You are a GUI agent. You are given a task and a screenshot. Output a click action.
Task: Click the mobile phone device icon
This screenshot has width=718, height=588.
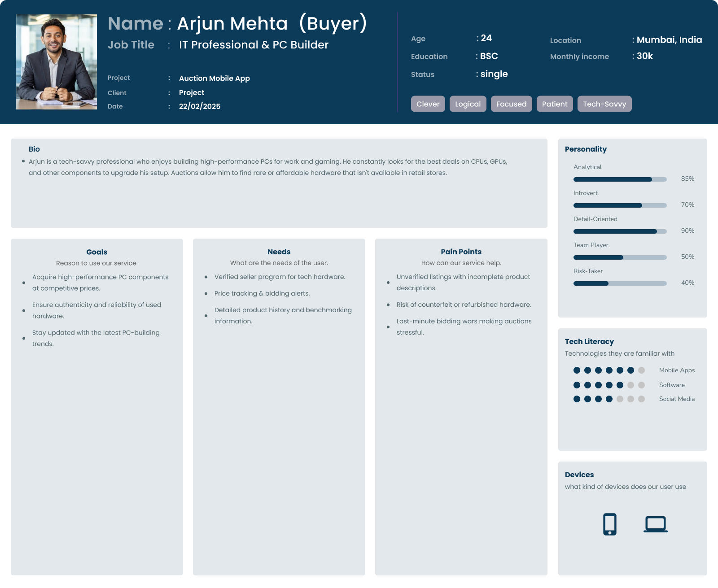609,524
